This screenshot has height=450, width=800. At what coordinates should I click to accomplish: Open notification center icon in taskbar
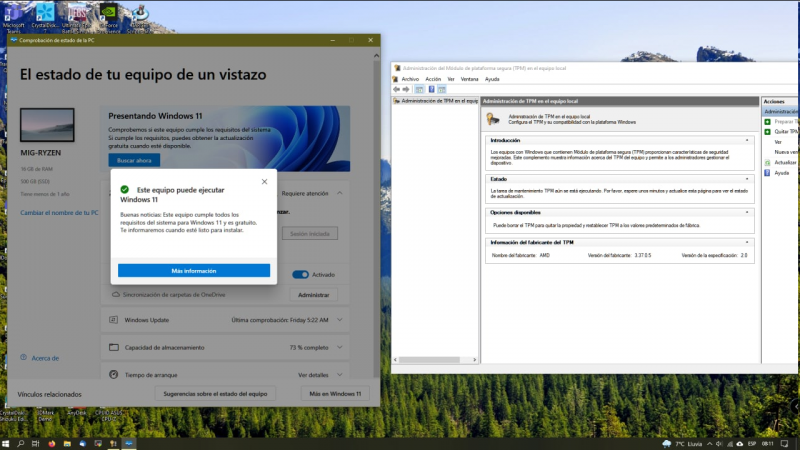pyautogui.click(x=784, y=444)
